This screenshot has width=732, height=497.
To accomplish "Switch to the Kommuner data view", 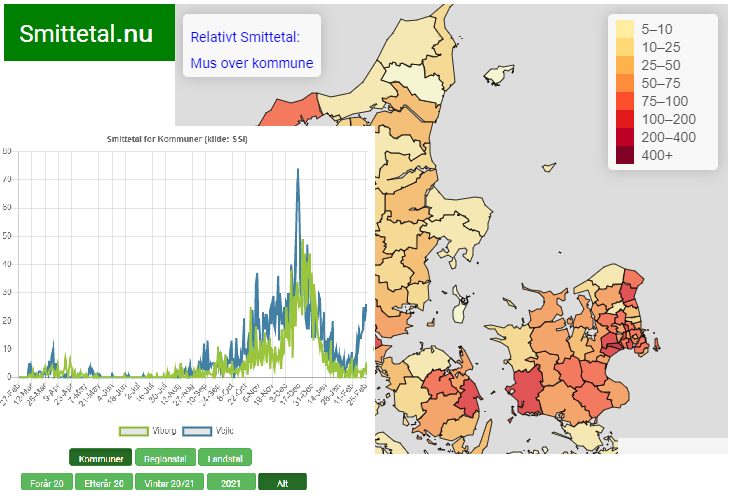I will point(101,458).
